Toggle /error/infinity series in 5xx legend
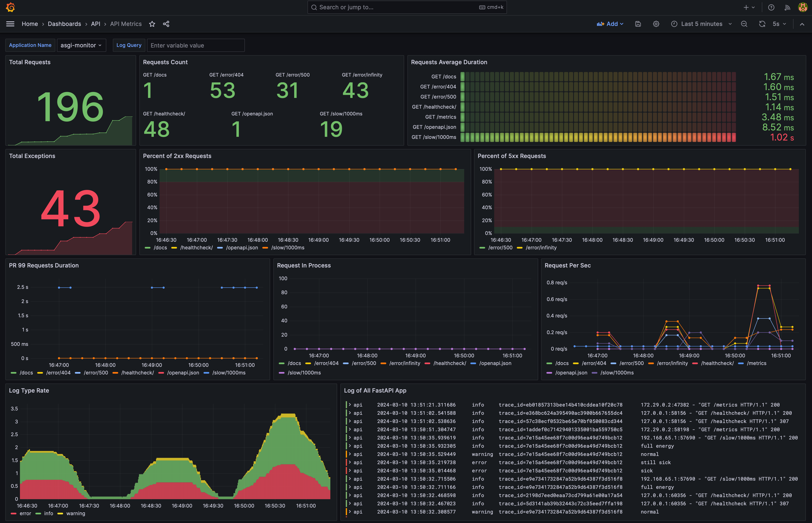Image resolution: width=812 pixels, height=523 pixels. 537,248
